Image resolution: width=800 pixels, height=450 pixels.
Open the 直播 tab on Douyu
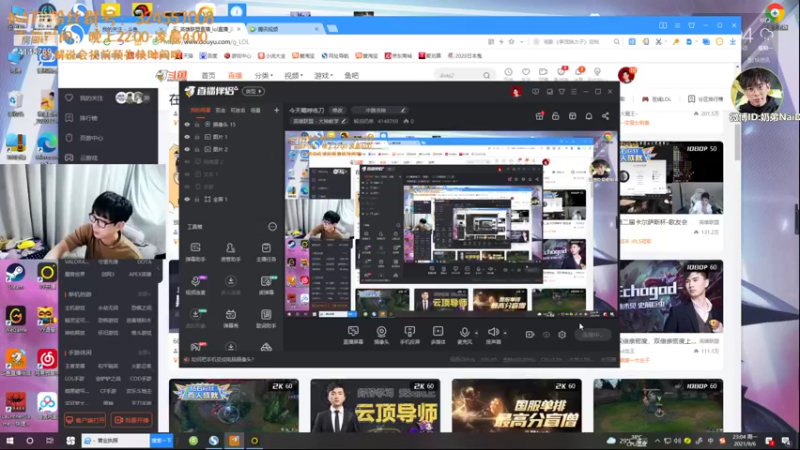click(x=235, y=76)
